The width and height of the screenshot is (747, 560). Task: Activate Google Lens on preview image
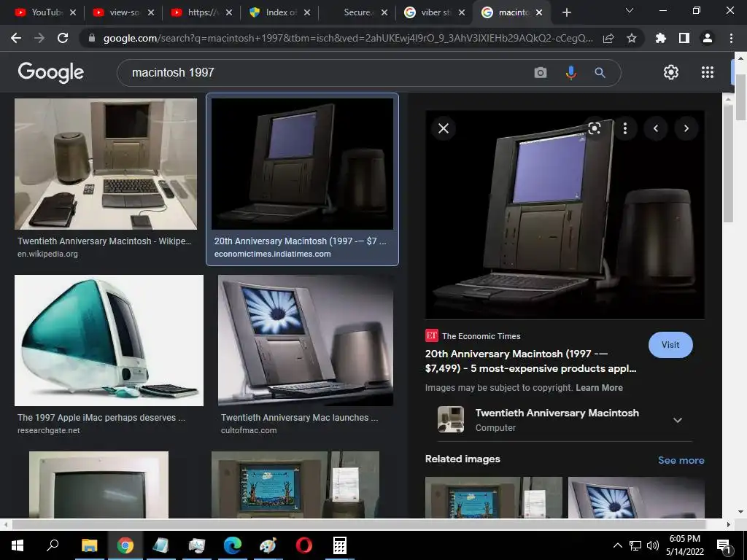pos(594,128)
